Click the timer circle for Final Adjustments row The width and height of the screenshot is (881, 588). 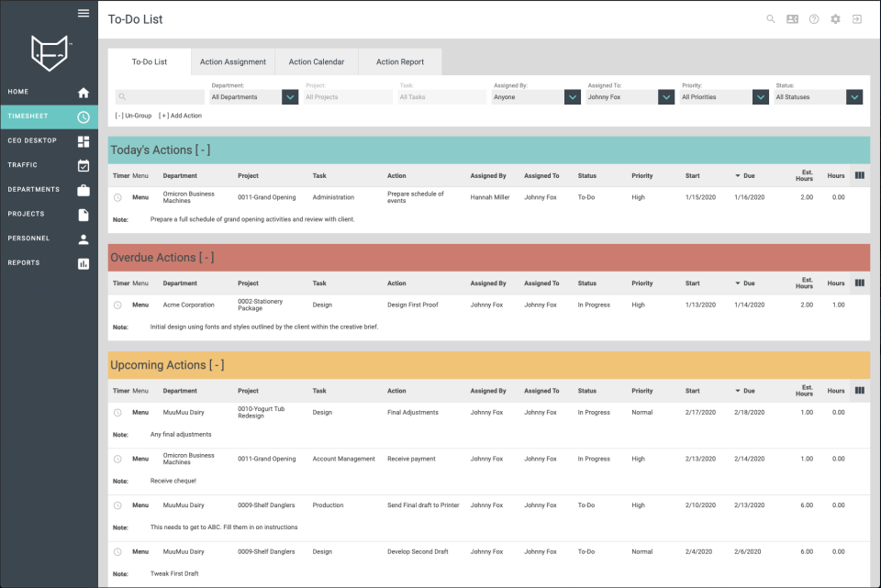(118, 412)
